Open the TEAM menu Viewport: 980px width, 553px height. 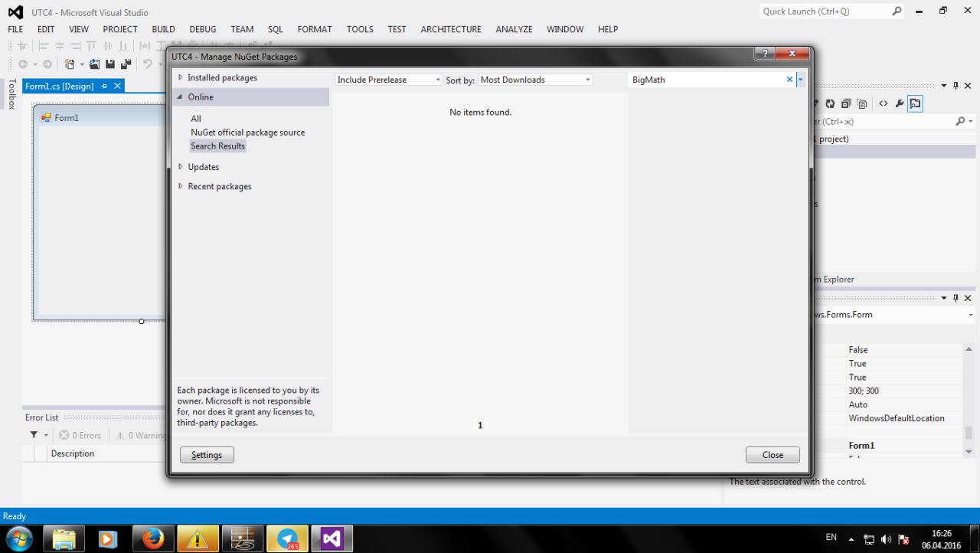pyautogui.click(x=242, y=29)
